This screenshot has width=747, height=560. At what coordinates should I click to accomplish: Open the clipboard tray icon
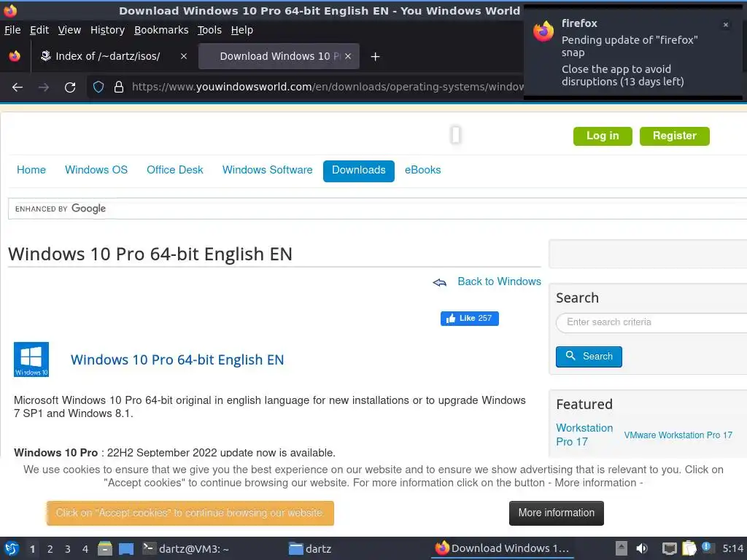click(x=689, y=548)
